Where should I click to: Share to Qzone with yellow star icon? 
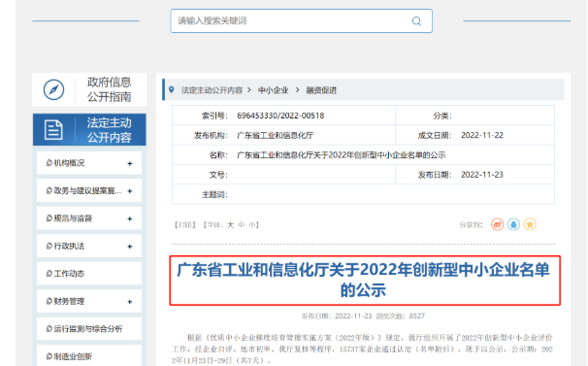(x=530, y=224)
